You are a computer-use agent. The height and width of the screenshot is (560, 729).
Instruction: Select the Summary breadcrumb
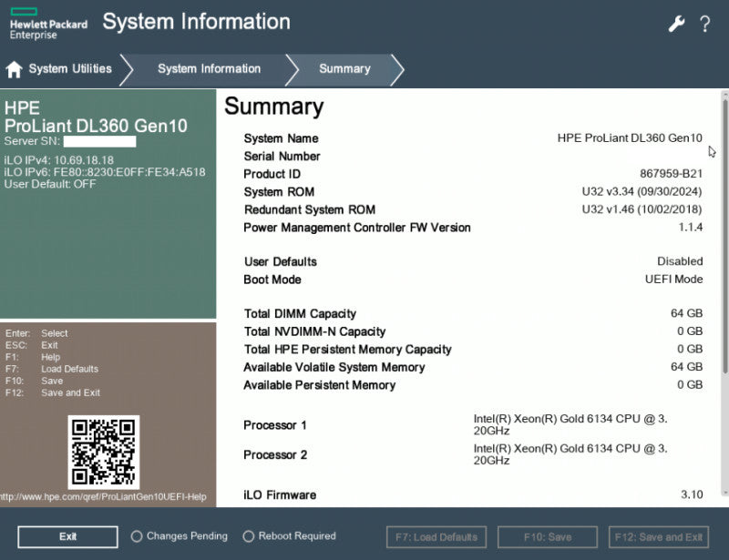(x=344, y=69)
